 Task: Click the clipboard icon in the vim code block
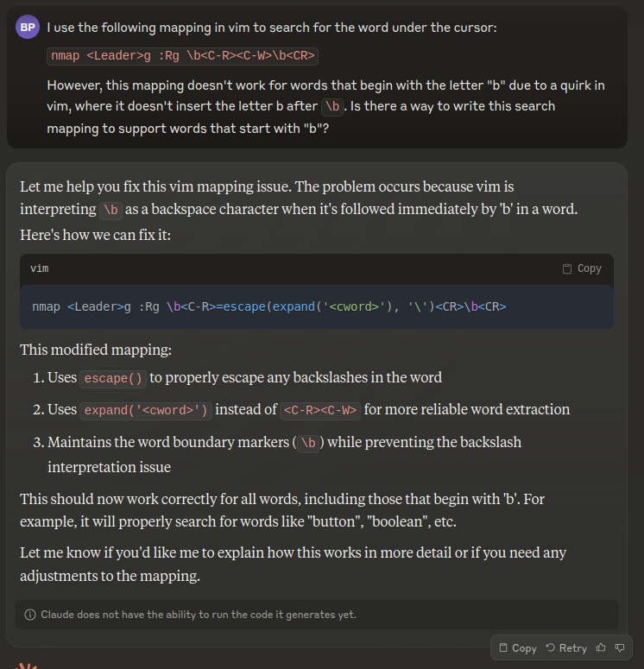[567, 268]
